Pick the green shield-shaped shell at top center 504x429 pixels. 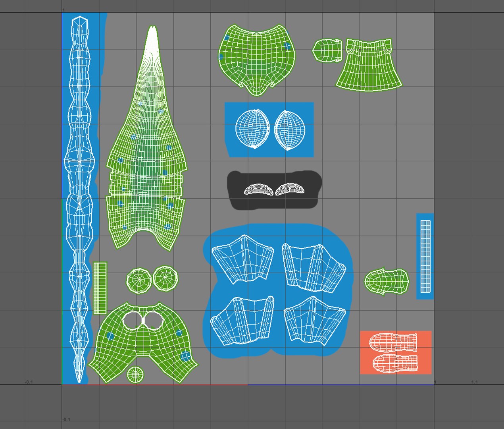pos(258,60)
